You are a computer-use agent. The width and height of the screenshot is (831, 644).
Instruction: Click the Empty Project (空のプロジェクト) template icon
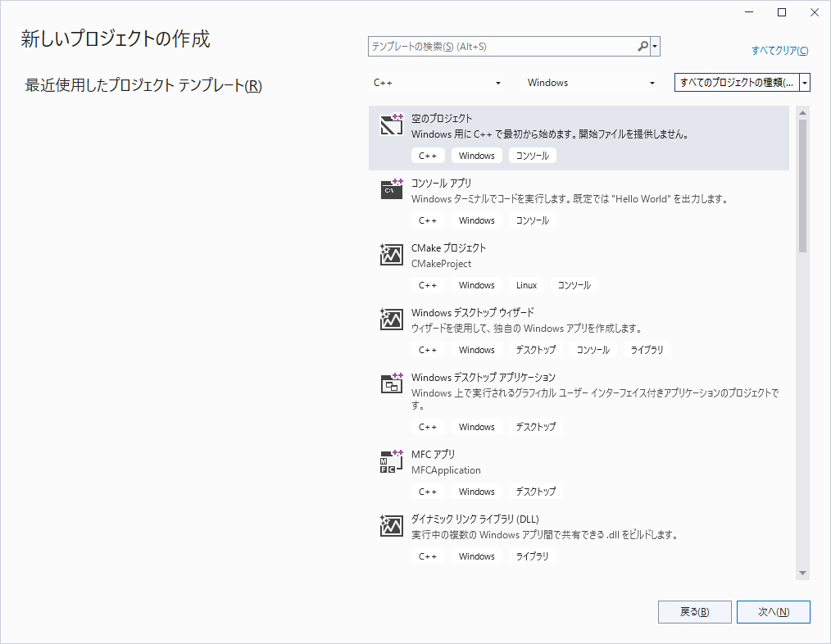point(392,125)
